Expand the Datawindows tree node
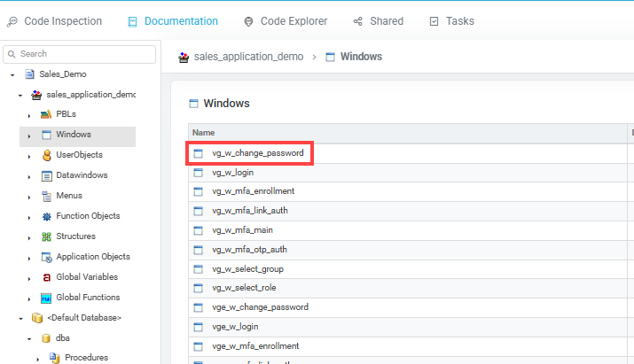634x364 pixels. (x=29, y=176)
